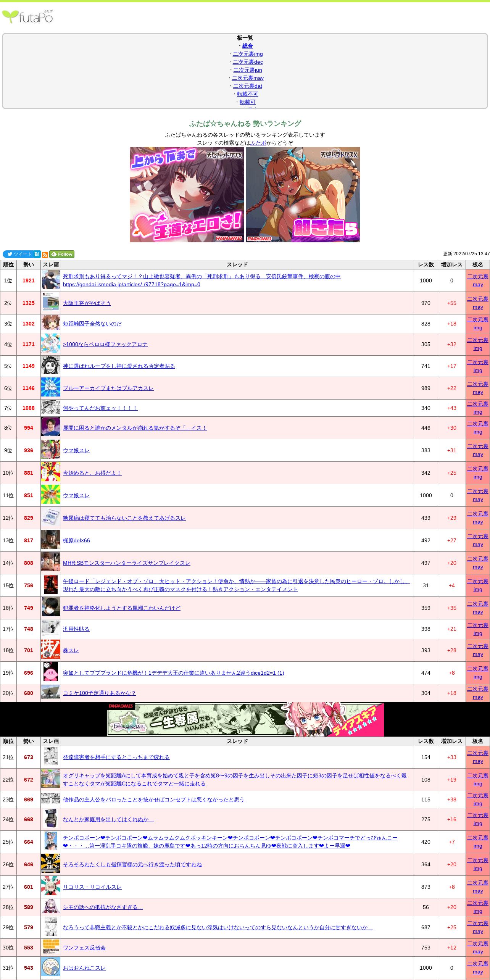Open MHR:SB Monster Hunter Rise Sunbreak thread

point(126,563)
